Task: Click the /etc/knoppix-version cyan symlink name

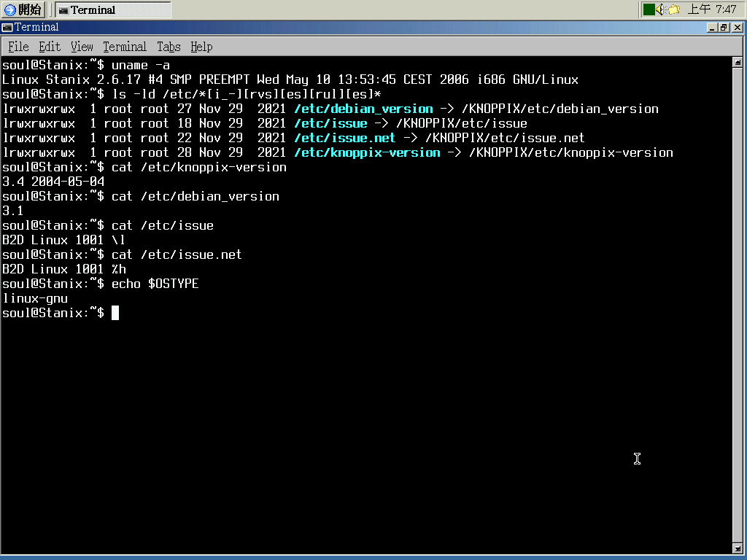Action: [x=368, y=153]
